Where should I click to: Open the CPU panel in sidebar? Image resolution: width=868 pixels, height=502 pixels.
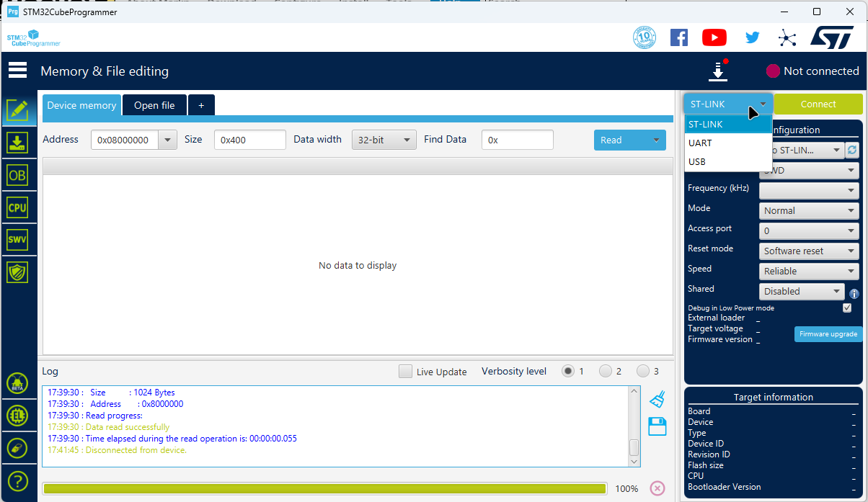tap(17, 207)
